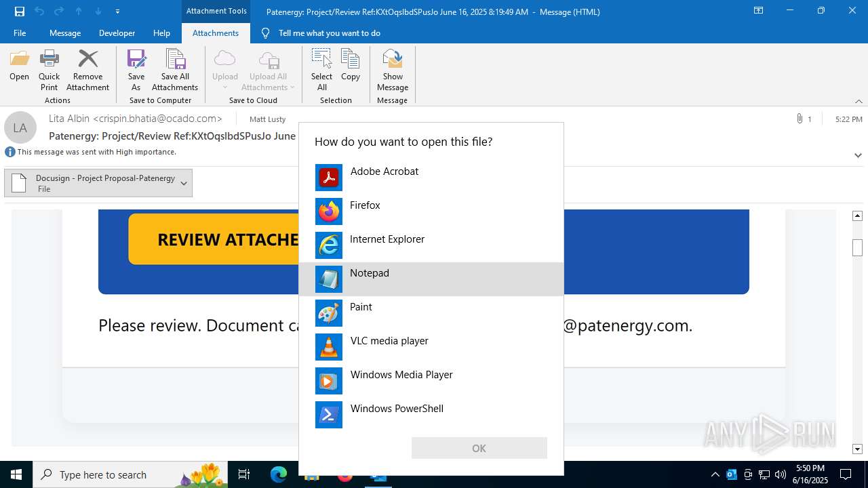Click the Upload cloud button
The height and width of the screenshot is (488, 868).
(x=225, y=70)
